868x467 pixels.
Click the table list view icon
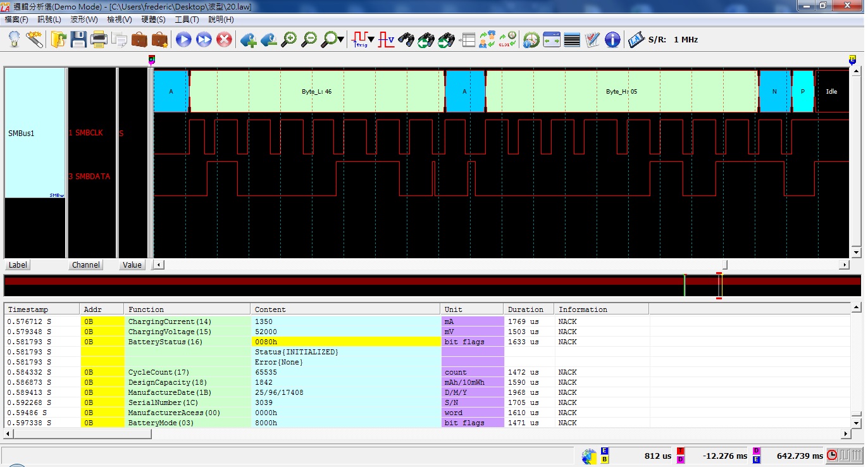point(467,40)
